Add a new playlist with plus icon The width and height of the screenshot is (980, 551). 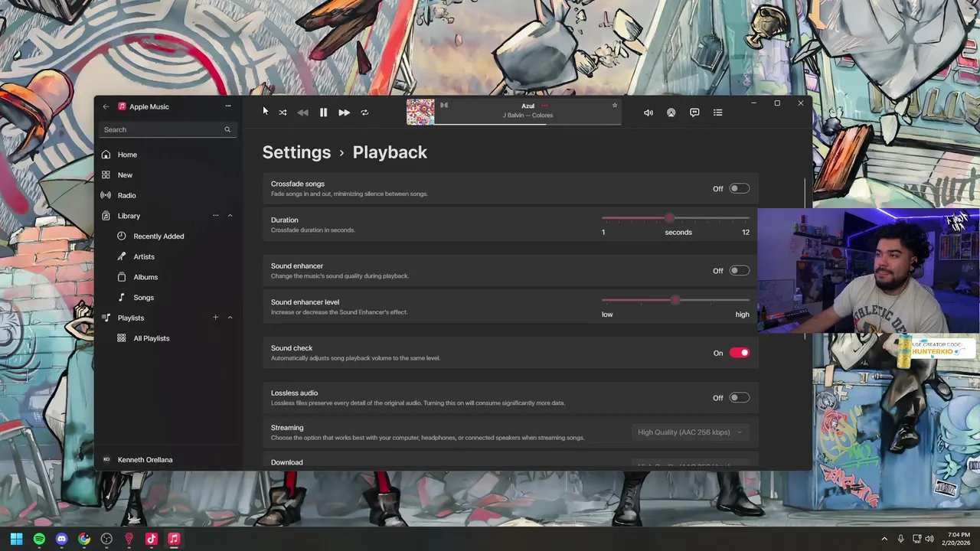pyautogui.click(x=215, y=318)
